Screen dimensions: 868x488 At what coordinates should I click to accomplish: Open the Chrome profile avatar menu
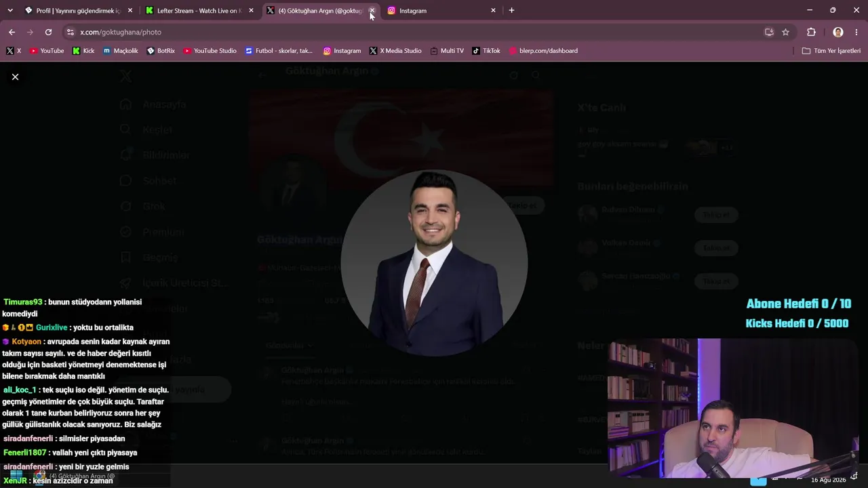tap(838, 32)
